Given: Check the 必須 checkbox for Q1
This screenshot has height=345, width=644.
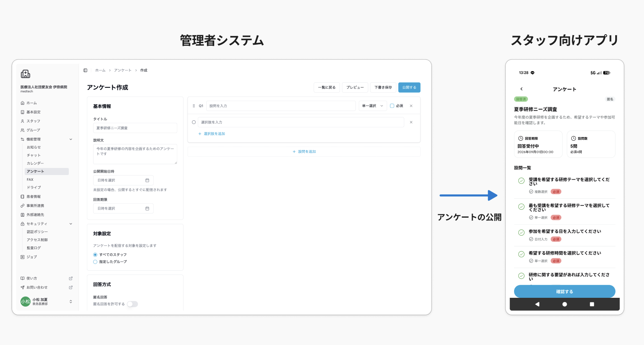Looking at the screenshot, I should [x=392, y=106].
